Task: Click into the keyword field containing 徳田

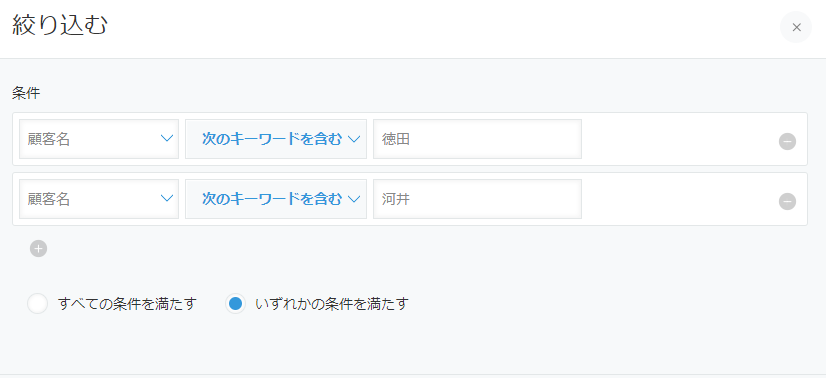Action: [477, 139]
